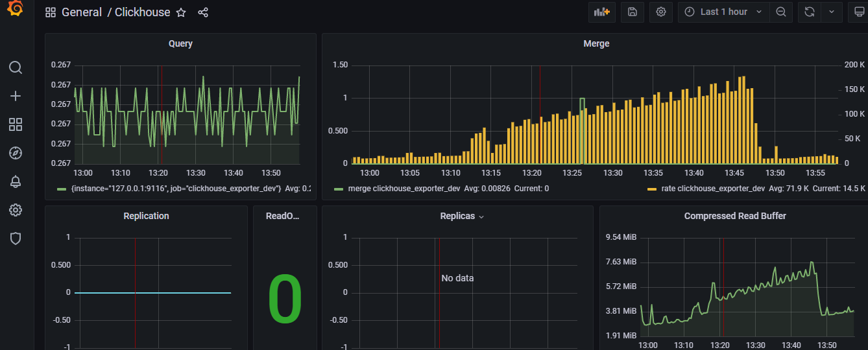Click the 9.54 MiB axis label
Screen dimensions: 868x350
pyautogui.click(x=621, y=237)
